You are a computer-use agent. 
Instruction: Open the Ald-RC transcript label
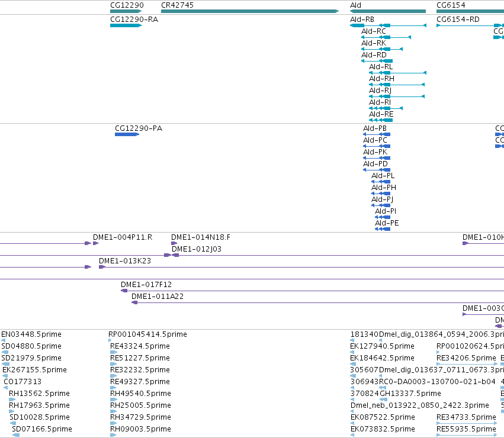[x=374, y=31]
